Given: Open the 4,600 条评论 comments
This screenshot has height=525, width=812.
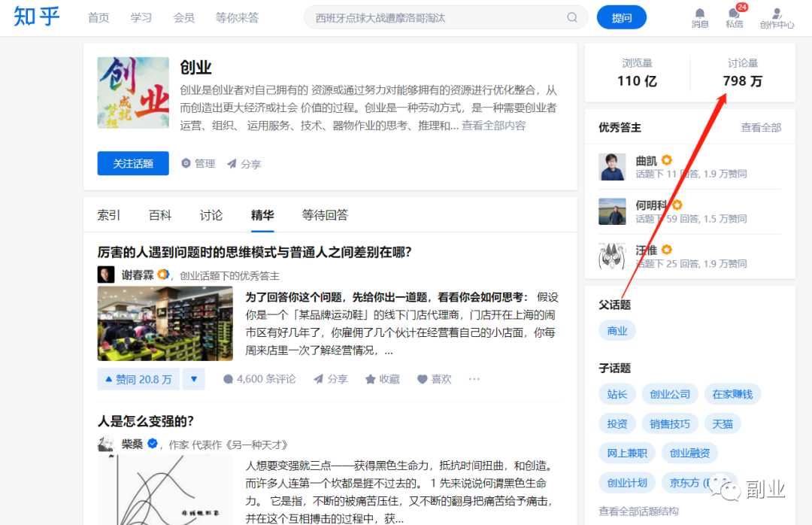Looking at the screenshot, I should [x=259, y=379].
